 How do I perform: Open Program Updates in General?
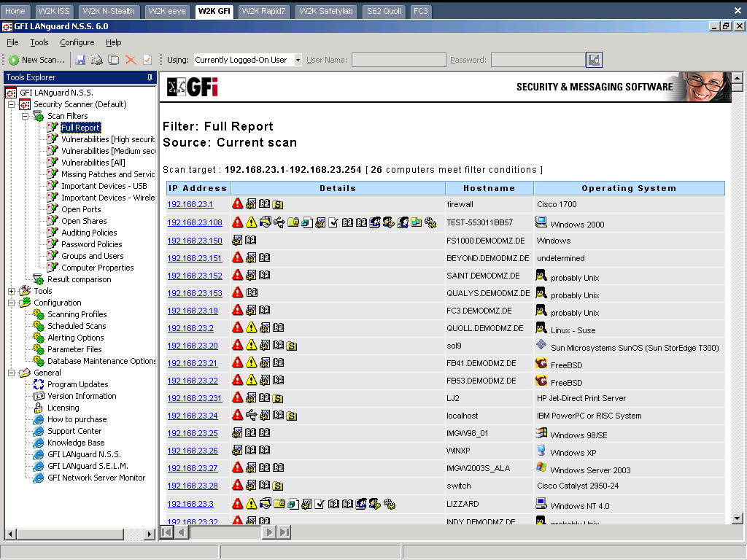tap(77, 384)
